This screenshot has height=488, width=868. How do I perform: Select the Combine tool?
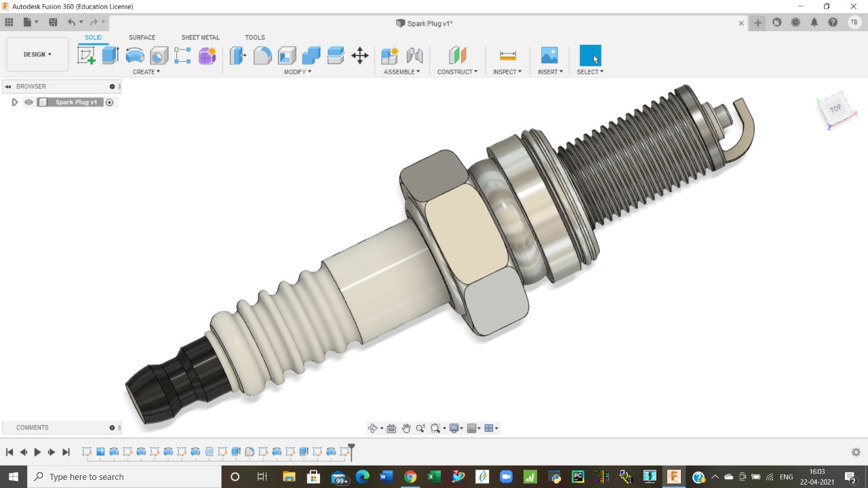pos(311,56)
